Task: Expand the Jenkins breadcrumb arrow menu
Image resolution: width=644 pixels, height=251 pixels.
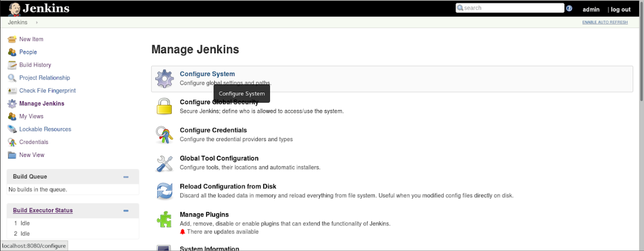Action: [37, 22]
